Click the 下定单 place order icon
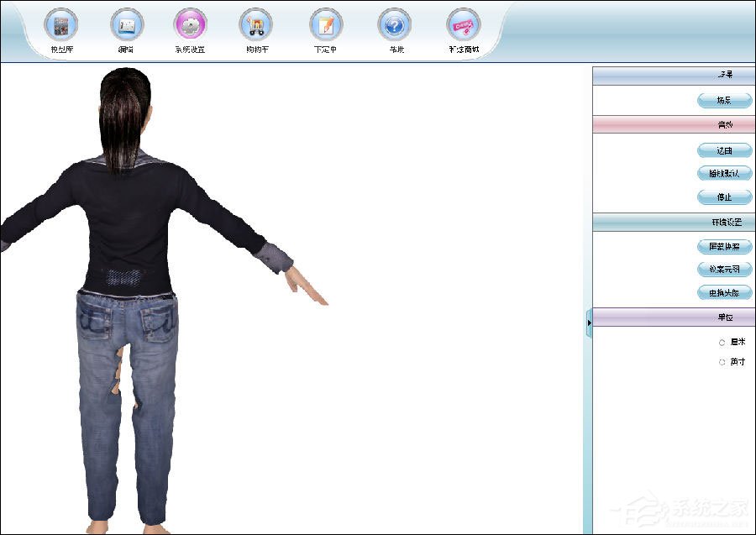 pos(326,25)
